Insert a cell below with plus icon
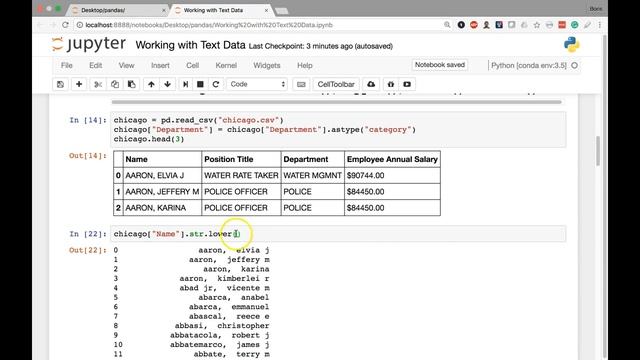Image resolution: width=640 pixels, height=360 pixels. (79, 84)
